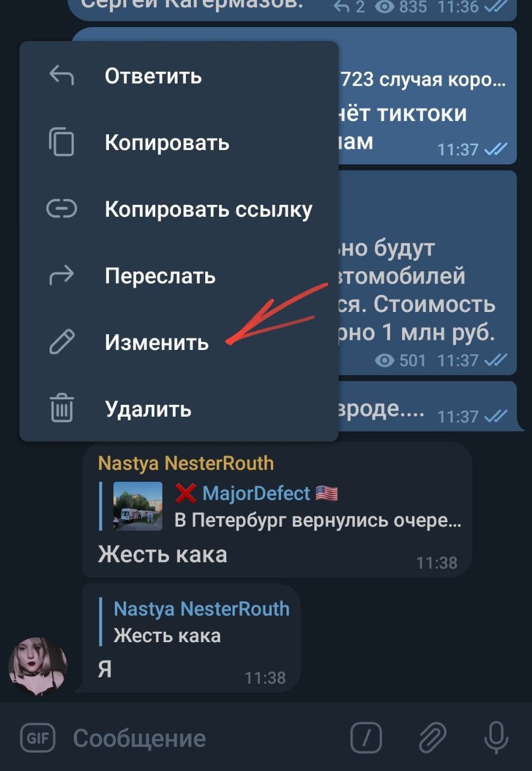Open the GIF picker

click(x=38, y=737)
